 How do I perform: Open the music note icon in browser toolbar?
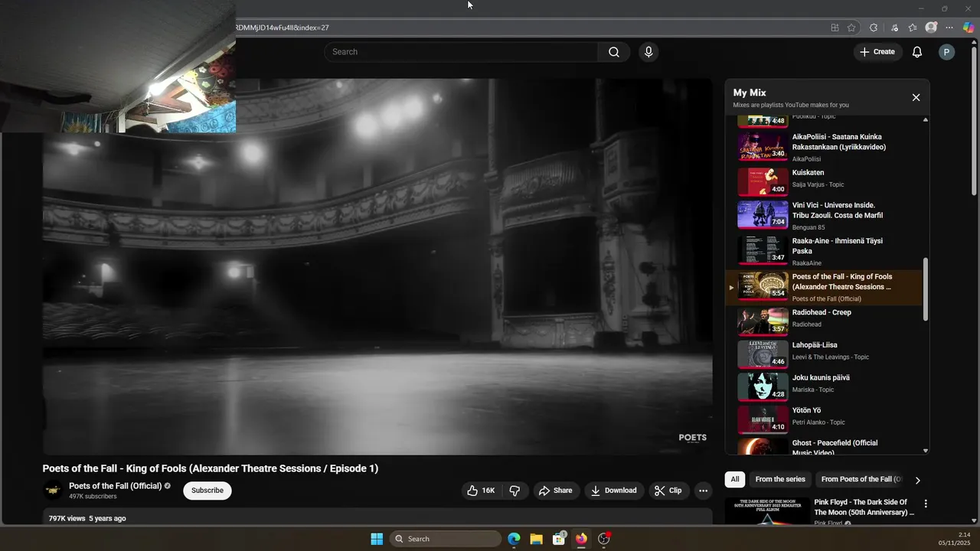[894, 28]
